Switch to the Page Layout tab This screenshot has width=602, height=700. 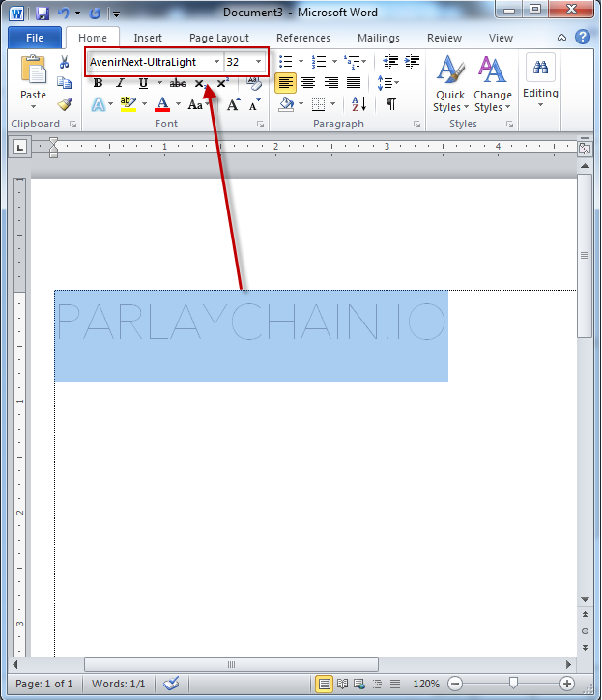pos(219,38)
